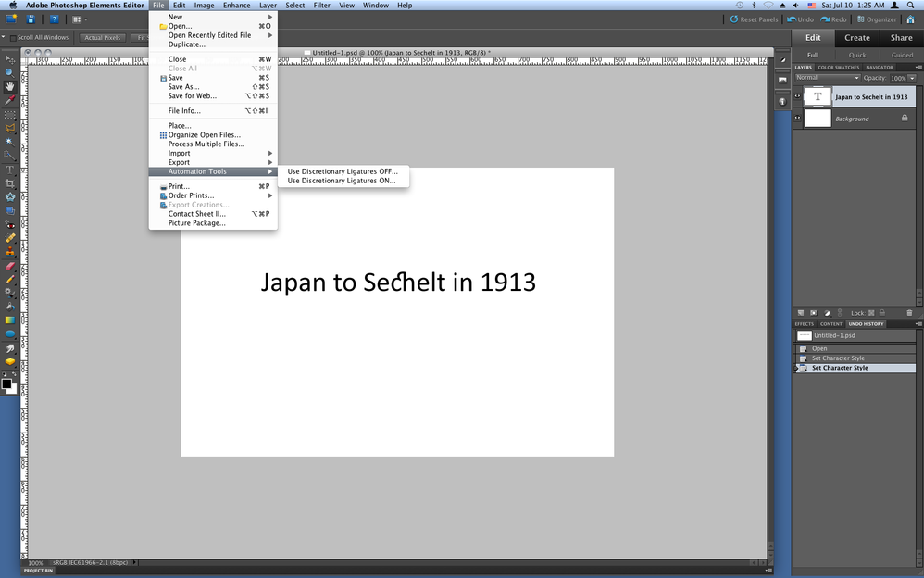
Task: Select the Eraser tool
Action: (10, 266)
